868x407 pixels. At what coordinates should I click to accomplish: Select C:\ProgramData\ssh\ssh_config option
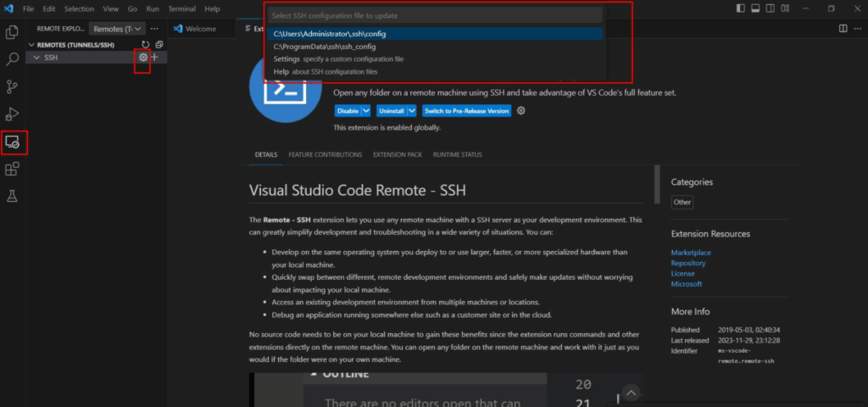[435, 47]
